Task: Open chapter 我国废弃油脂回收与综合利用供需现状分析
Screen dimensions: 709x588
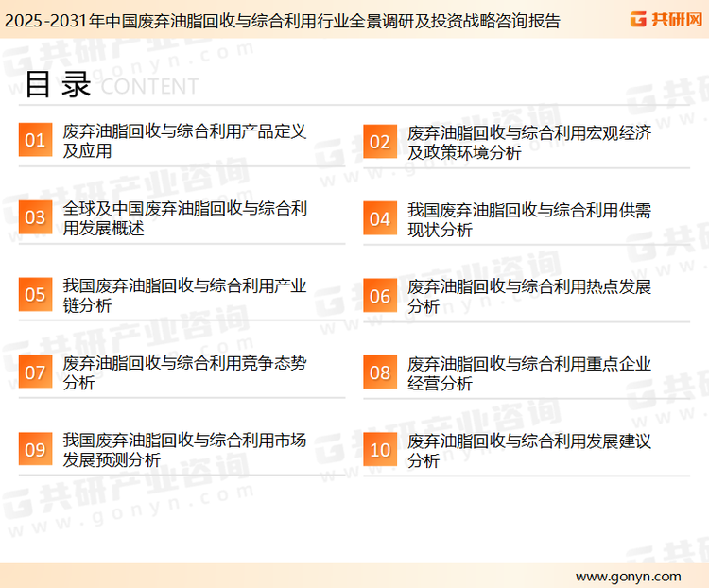Action: (529, 220)
